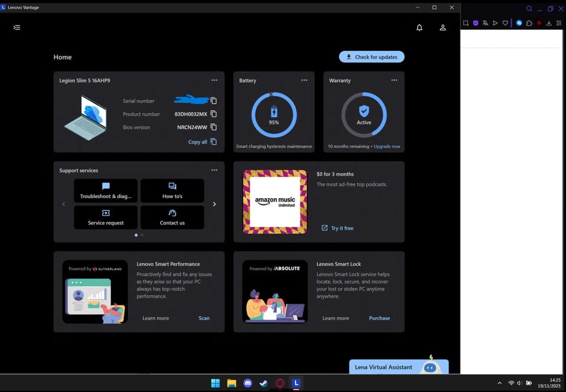Click the browser search magnifier icon

click(x=529, y=9)
